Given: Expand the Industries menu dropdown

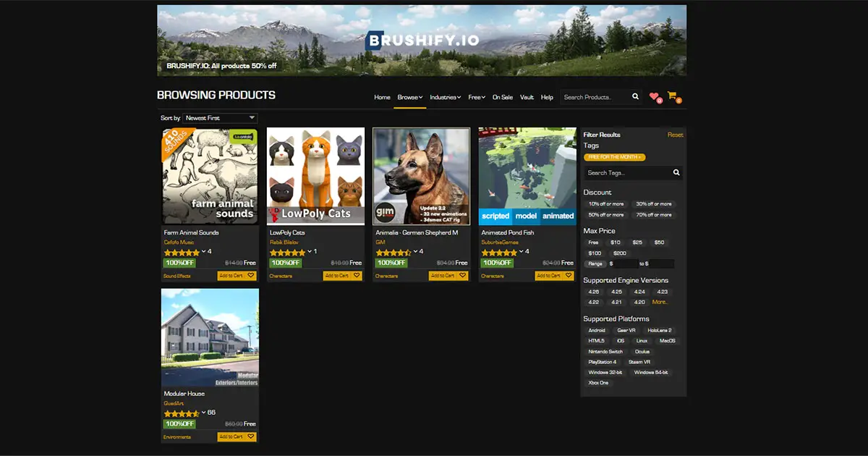Looking at the screenshot, I should click(x=445, y=97).
